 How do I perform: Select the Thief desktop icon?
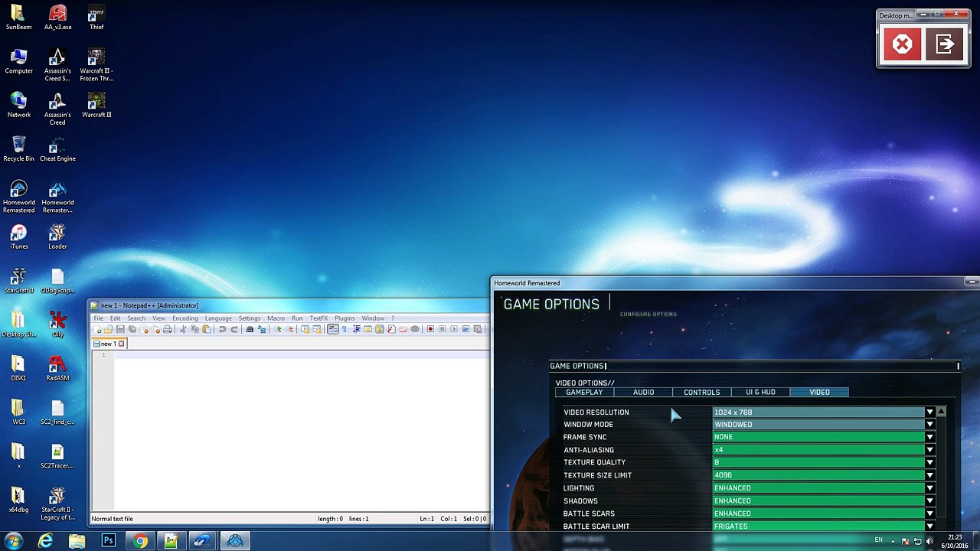96,18
